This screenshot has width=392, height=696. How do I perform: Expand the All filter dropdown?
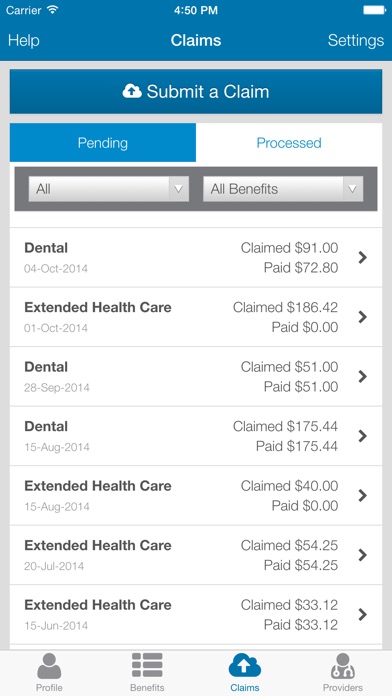(109, 189)
